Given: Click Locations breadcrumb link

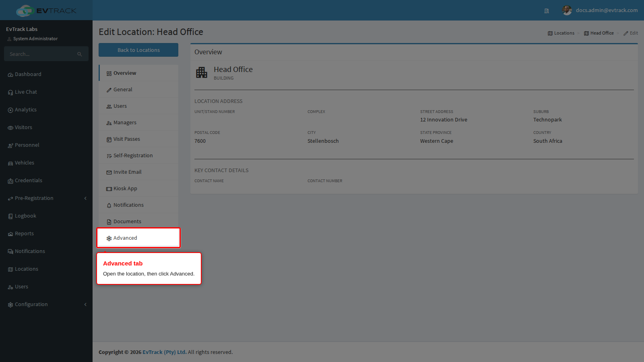Looking at the screenshot, I should tap(561, 33).
